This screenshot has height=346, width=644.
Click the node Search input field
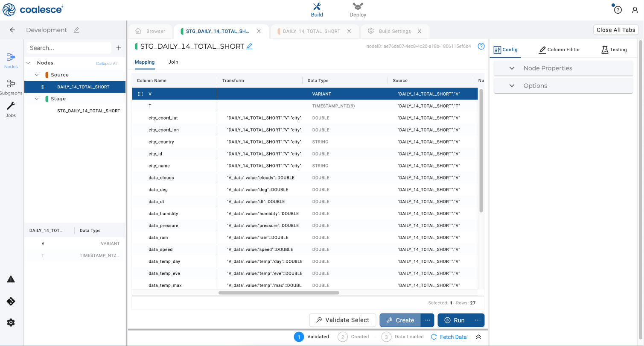(68, 48)
